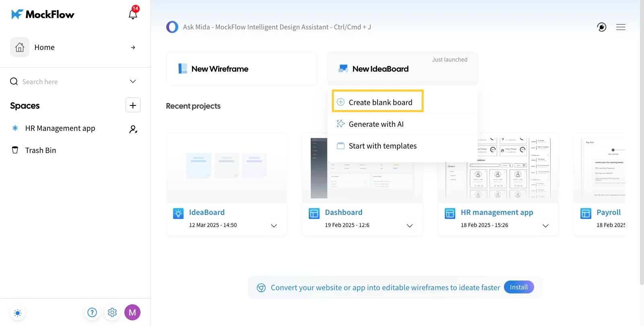Open the user profile avatar M
This screenshot has height=326, width=644.
(132, 312)
